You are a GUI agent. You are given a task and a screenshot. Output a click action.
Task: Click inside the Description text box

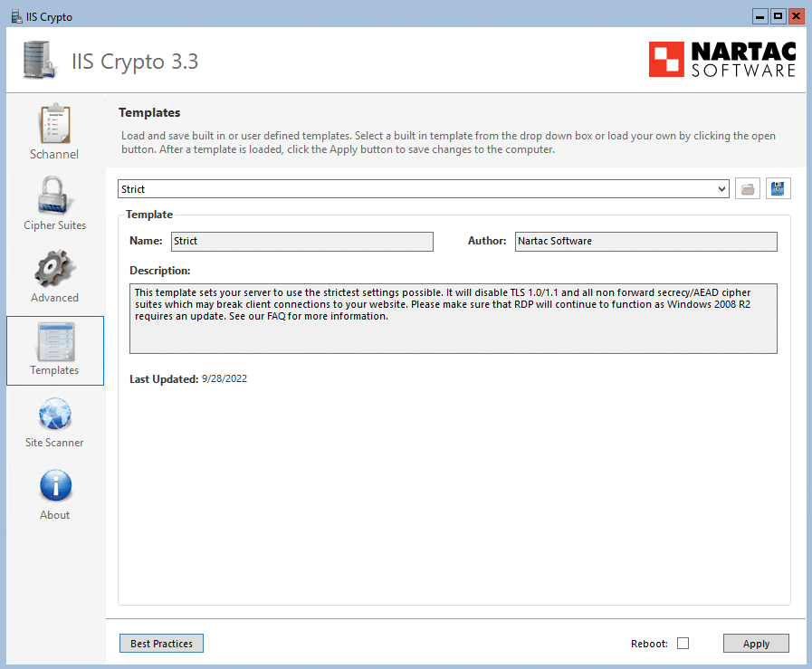tap(454, 319)
